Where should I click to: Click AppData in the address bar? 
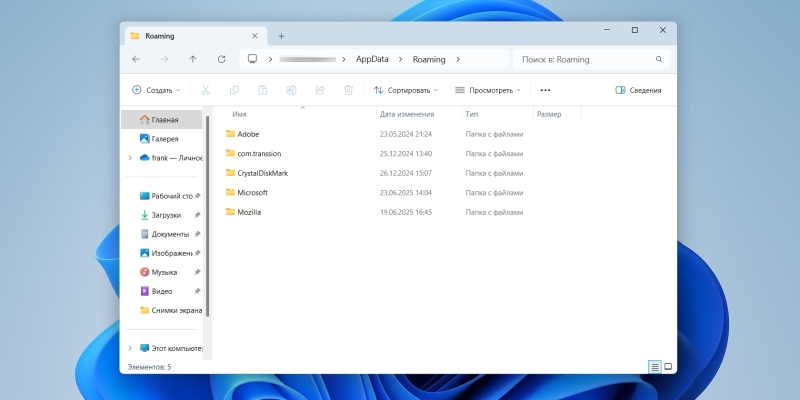[x=372, y=59]
